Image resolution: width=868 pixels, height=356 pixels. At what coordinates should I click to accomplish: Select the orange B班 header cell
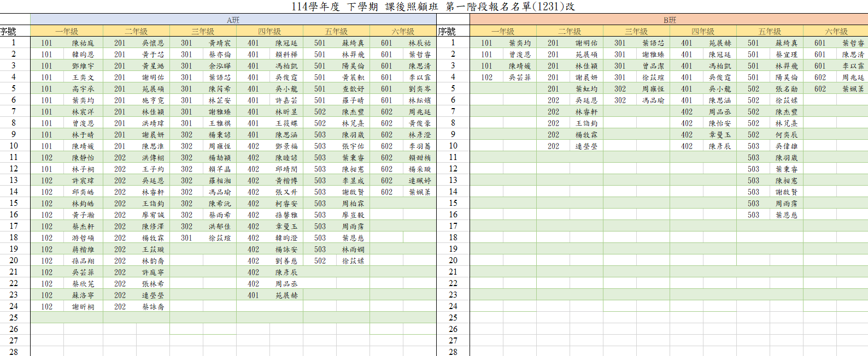[669, 20]
